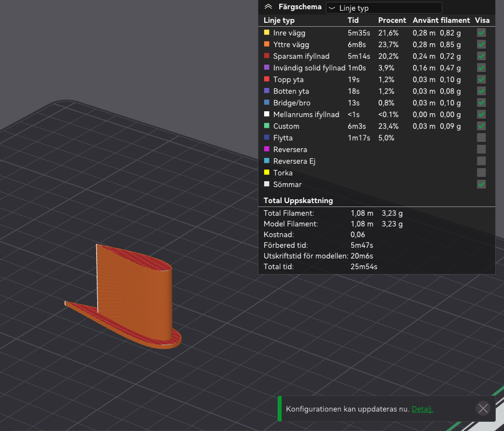
Task: Select the Inre vägg row label
Action: 289,33
